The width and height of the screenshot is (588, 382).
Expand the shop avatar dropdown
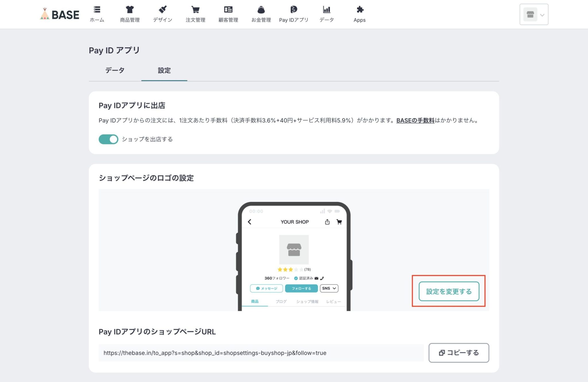[x=530, y=14]
